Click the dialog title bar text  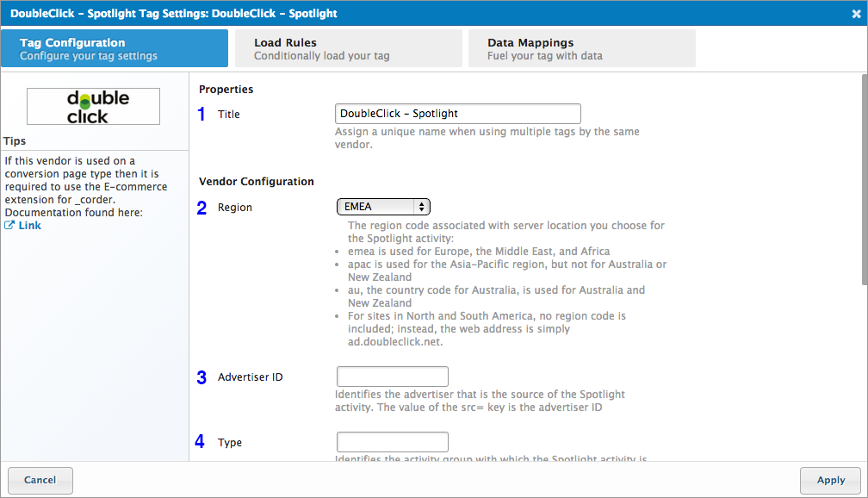pyautogui.click(x=174, y=14)
